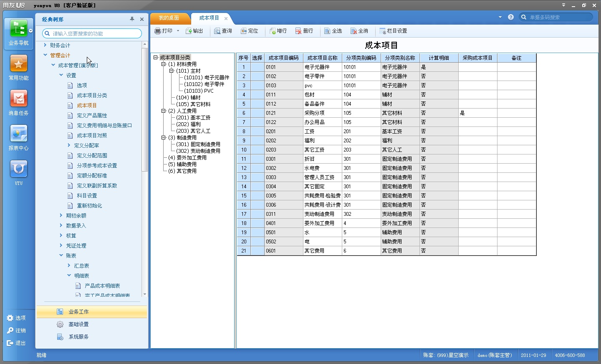Viewport: 601px width, 364px height.
Task: Open the 栏目设置 column settings
Action: pyautogui.click(x=393, y=31)
